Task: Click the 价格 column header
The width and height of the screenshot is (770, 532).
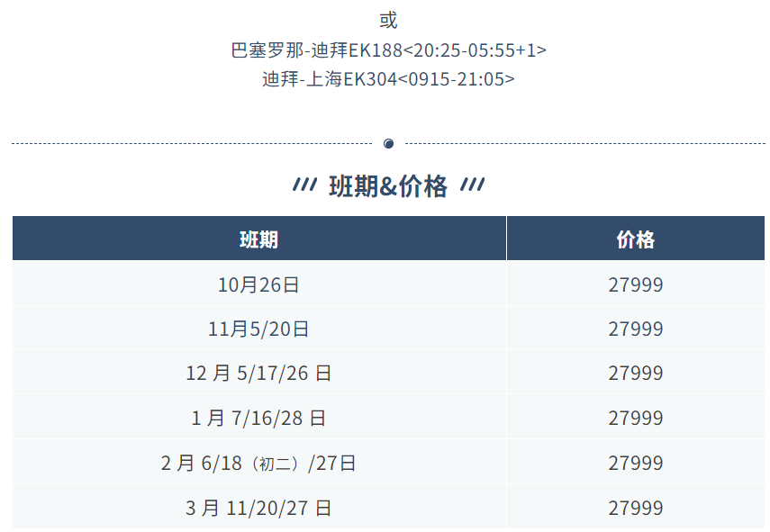Action: click(x=636, y=239)
